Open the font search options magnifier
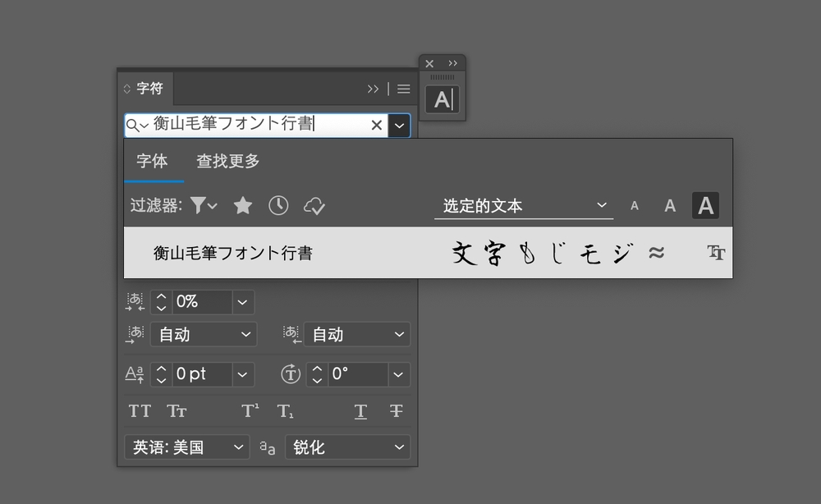Screen dimensions: 821x504 [x=137, y=125]
